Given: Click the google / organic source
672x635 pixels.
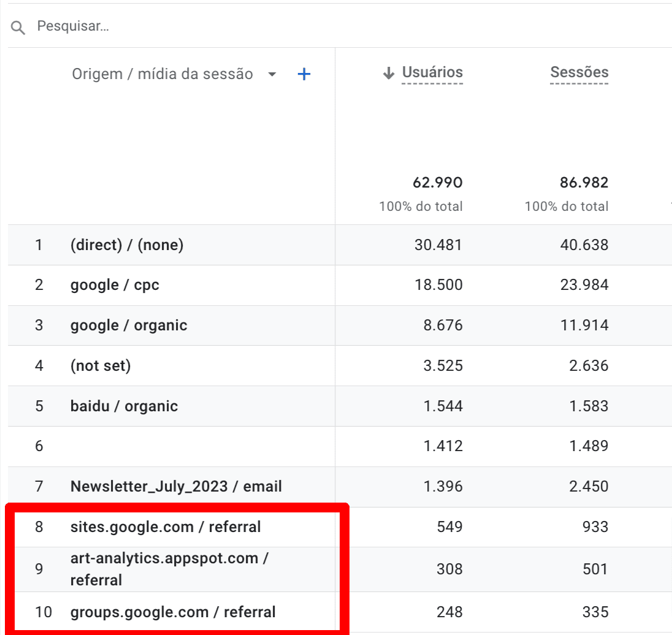Looking at the screenshot, I should 129,325.
